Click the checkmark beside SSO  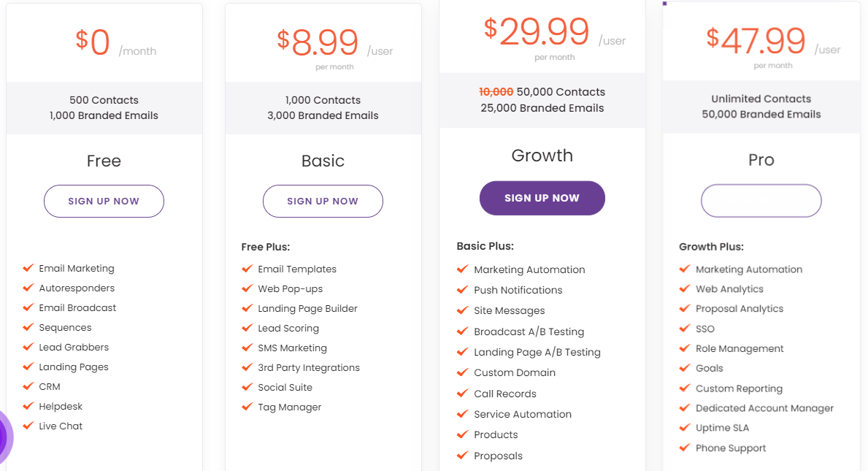[x=685, y=328]
